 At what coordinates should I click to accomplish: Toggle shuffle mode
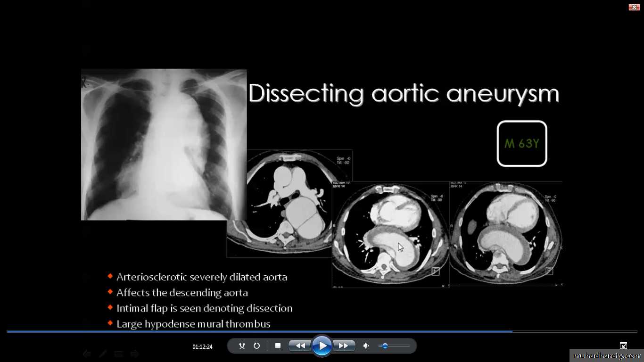[x=242, y=346]
